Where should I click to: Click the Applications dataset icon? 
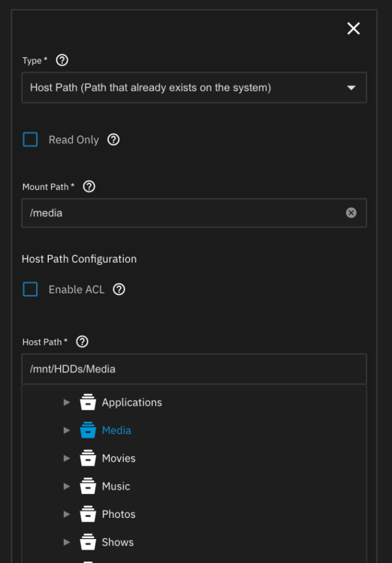click(88, 402)
